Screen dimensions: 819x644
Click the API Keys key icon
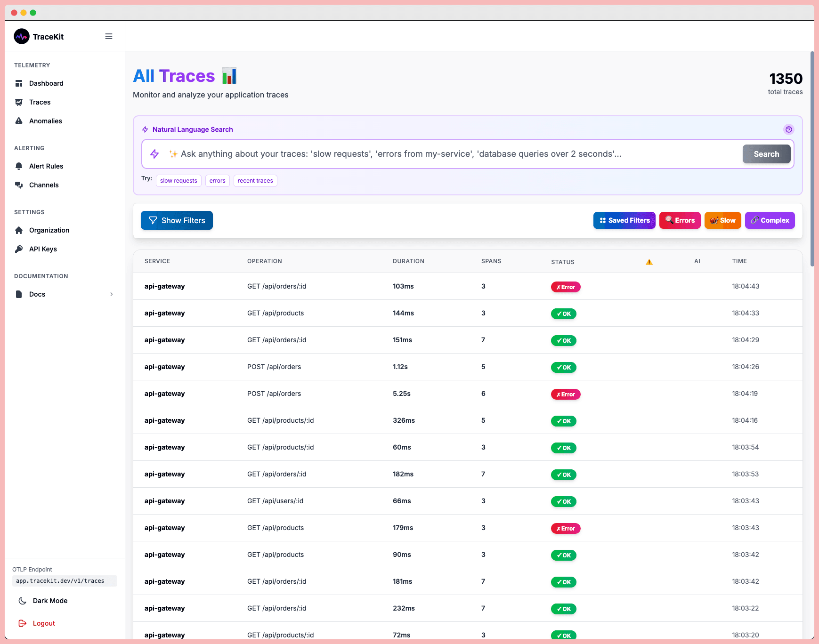pyautogui.click(x=19, y=249)
